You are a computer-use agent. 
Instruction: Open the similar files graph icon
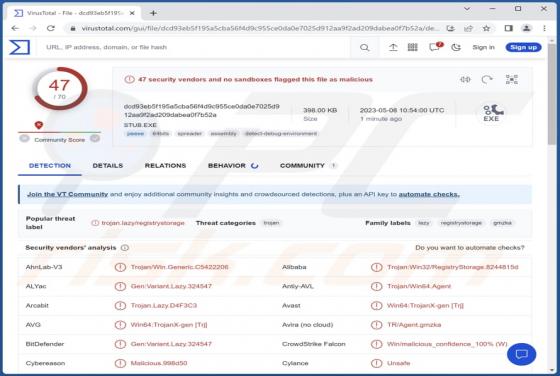(465, 79)
